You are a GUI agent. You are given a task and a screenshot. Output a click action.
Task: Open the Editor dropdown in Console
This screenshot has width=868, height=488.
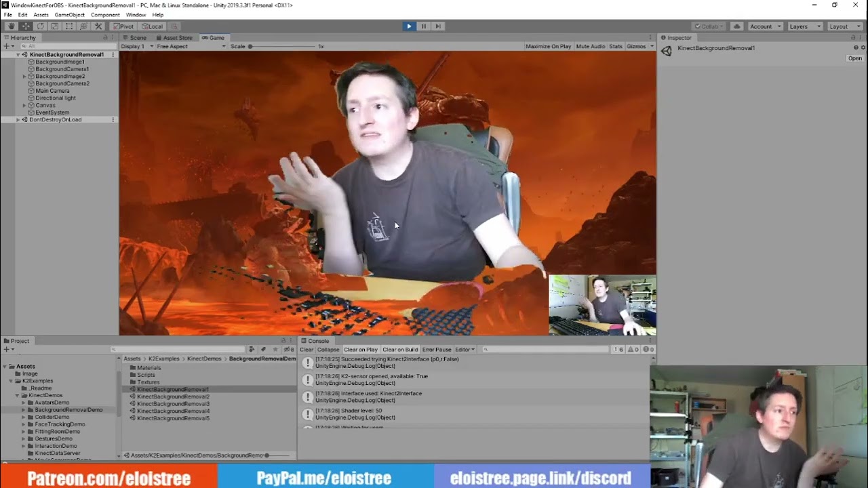point(465,350)
